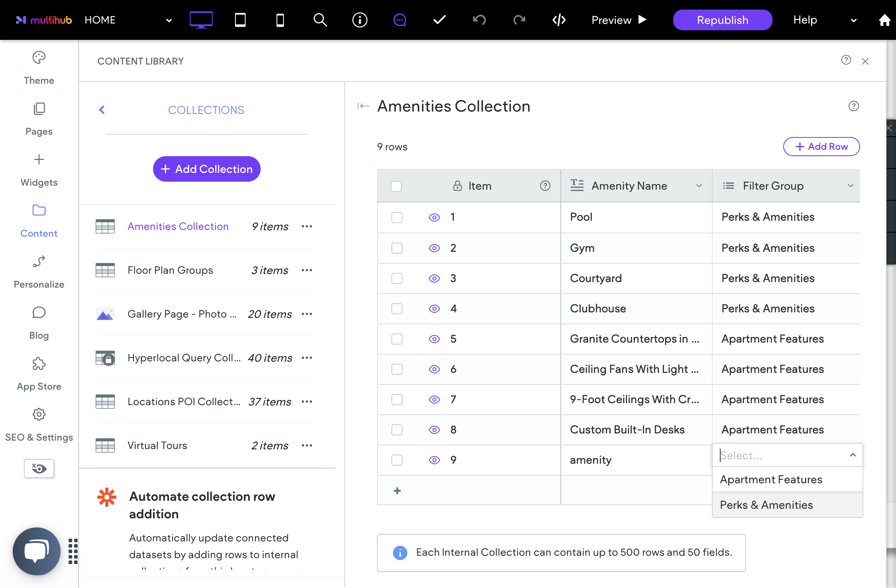Collapse the collections side panel arrow

[x=363, y=106]
